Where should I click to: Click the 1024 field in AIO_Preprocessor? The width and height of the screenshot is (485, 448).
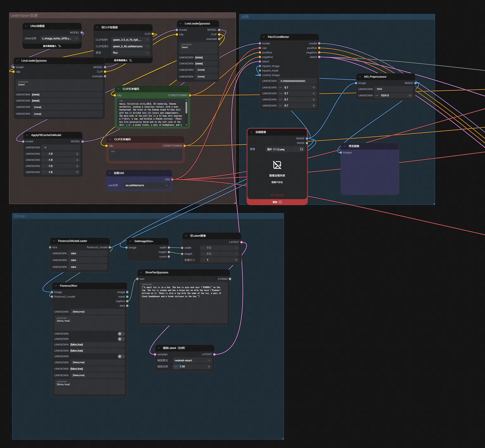[x=393, y=89]
